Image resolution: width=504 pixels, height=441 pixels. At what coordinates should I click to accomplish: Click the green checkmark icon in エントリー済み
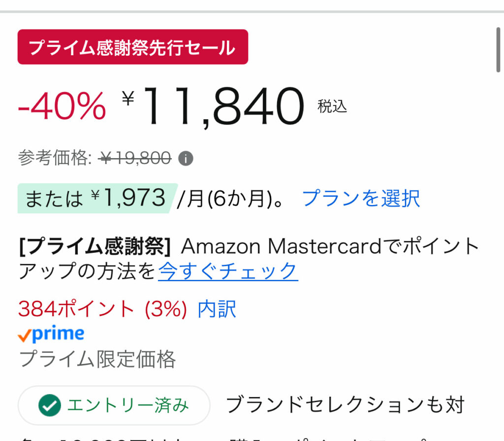[50, 406]
